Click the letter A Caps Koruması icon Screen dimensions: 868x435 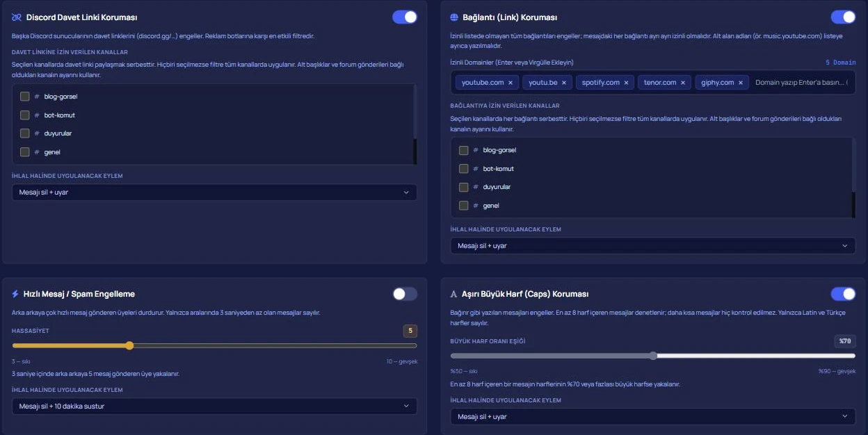click(454, 294)
